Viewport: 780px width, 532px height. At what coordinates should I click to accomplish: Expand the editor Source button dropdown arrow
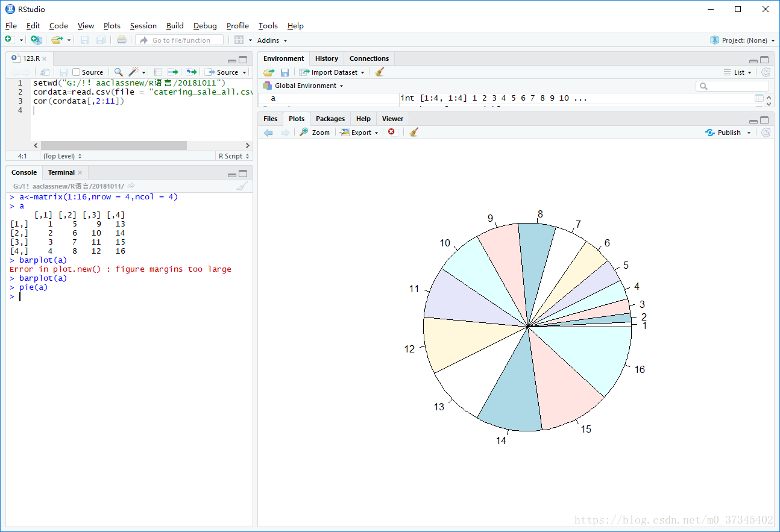click(244, 72)
